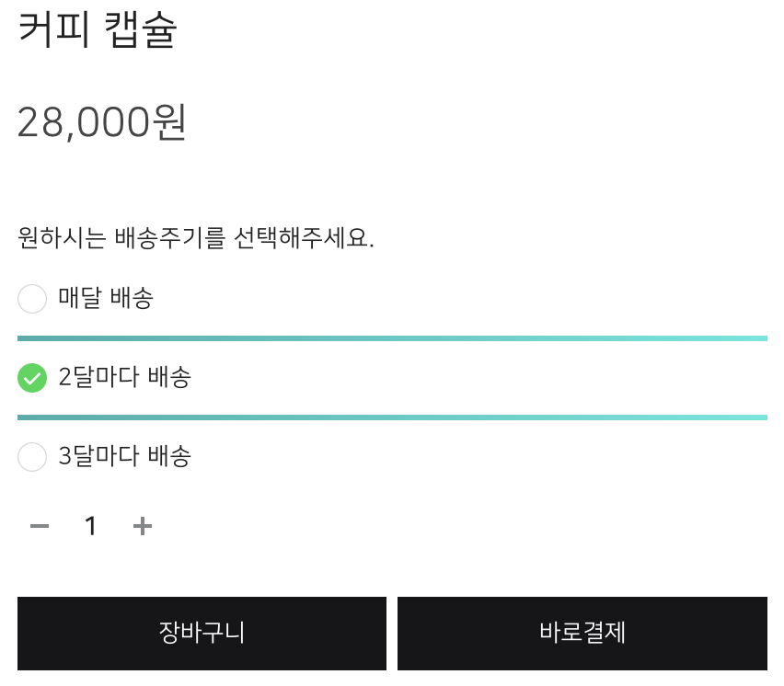Pick the 3달마다 배송 label text

point(124,457)
